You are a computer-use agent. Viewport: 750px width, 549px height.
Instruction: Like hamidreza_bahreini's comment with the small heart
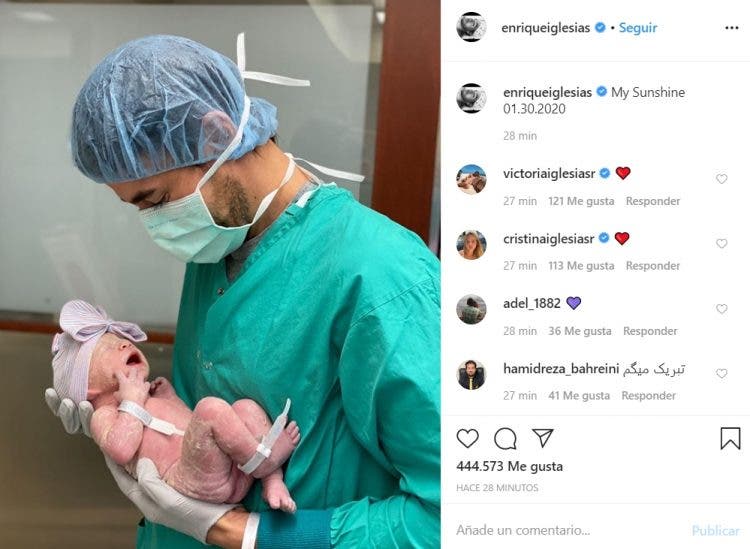click(721, 373)
